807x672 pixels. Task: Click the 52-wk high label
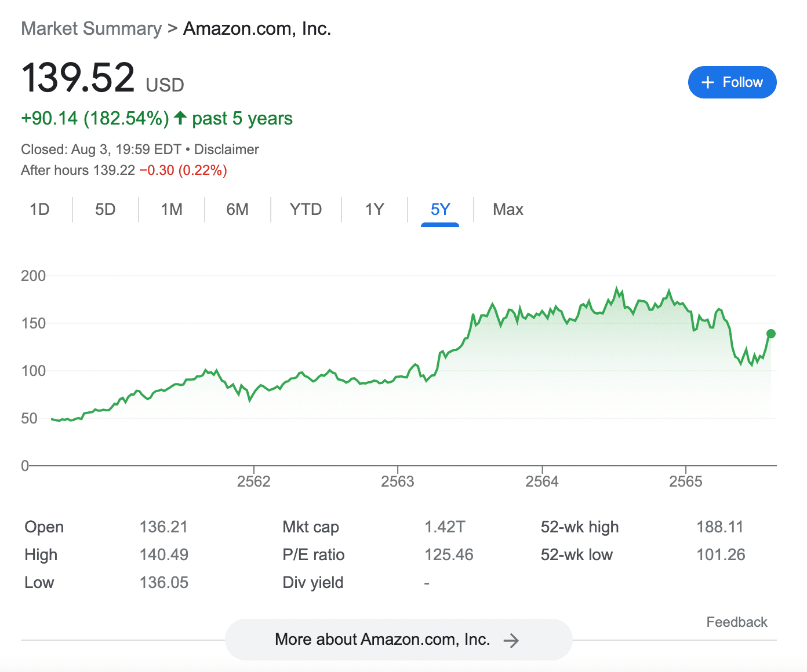click(x=580, y=527)
